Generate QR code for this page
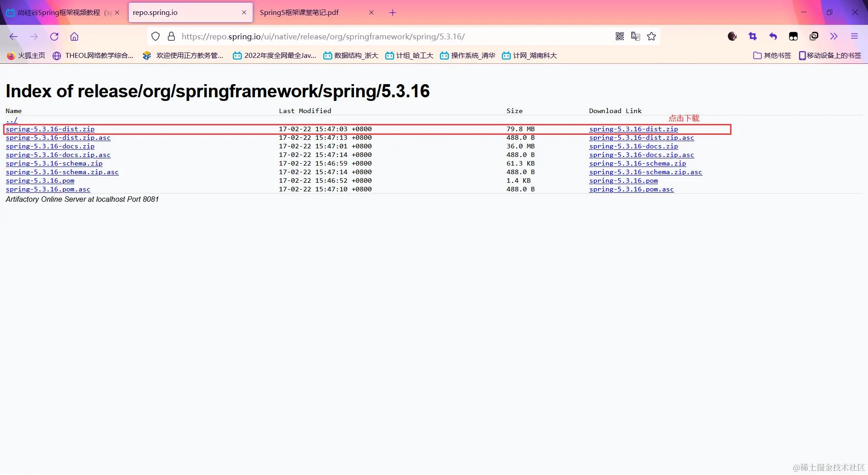The width and height of the screenshot is (868, 475). (x=620, y=37)
